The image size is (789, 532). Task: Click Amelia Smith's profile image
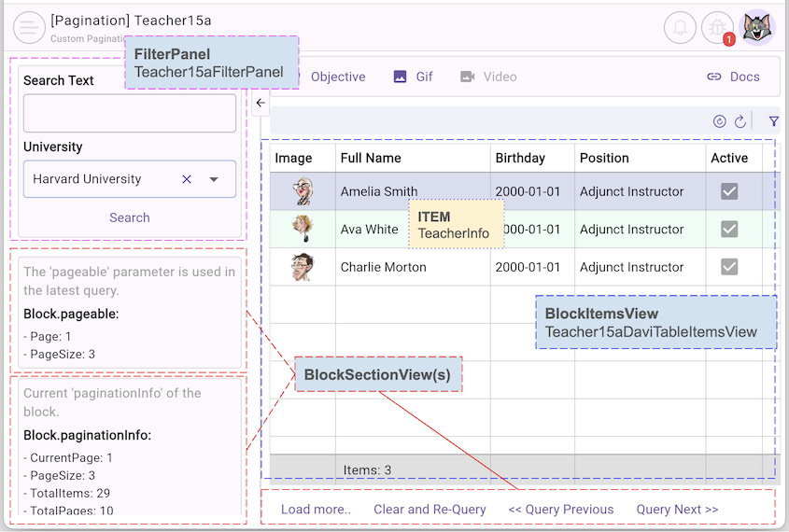(x=303, y=191)
